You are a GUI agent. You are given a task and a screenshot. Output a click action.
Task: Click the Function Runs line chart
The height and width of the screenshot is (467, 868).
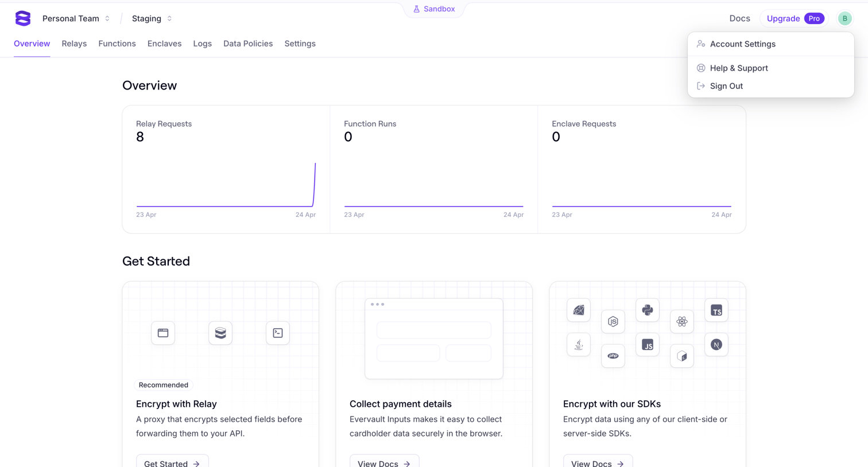(x=434, y=205)
